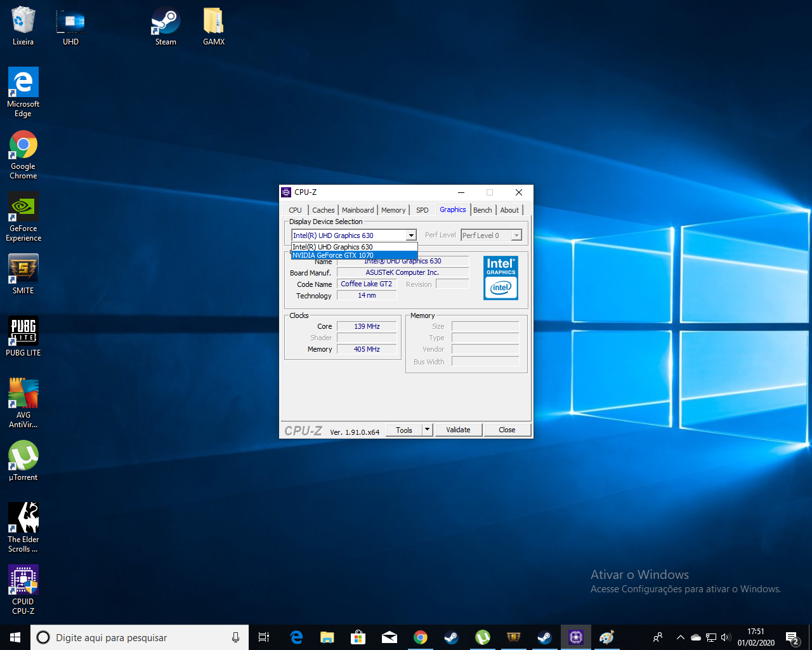Switch to the Bench tab

[482, 210]
